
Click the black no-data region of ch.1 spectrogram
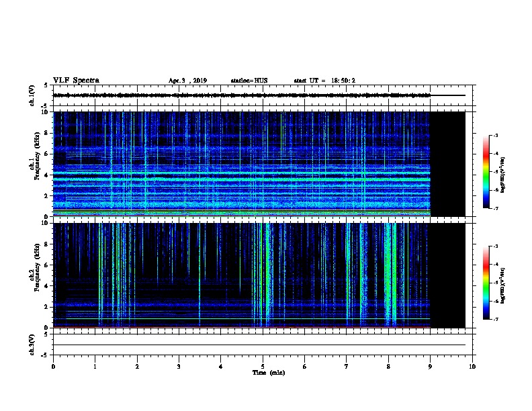[x=448, y=164]
